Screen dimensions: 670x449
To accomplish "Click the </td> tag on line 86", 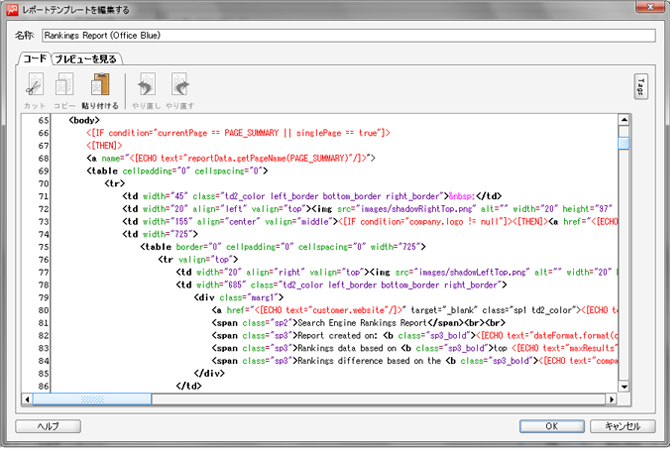I will click(x=188, y=386).
